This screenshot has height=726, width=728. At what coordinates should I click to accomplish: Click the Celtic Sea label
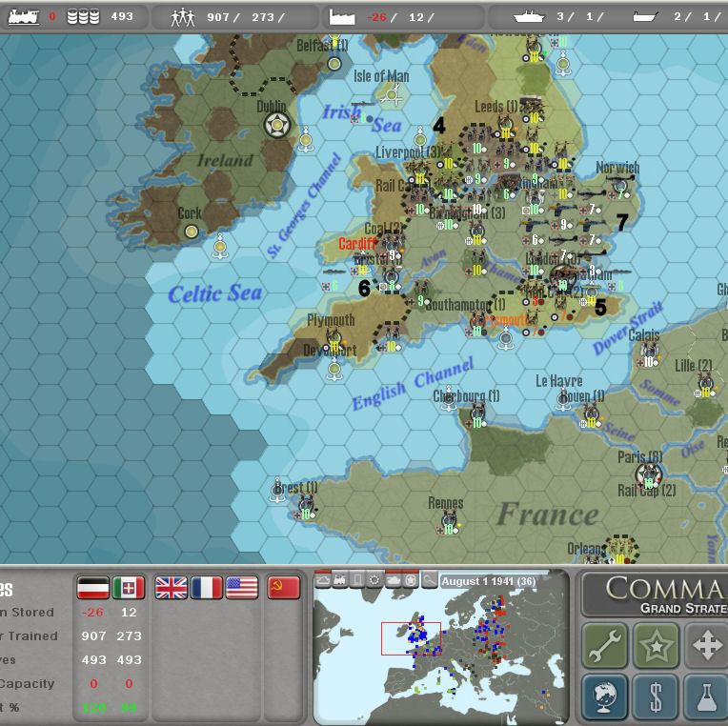(215, 293)
